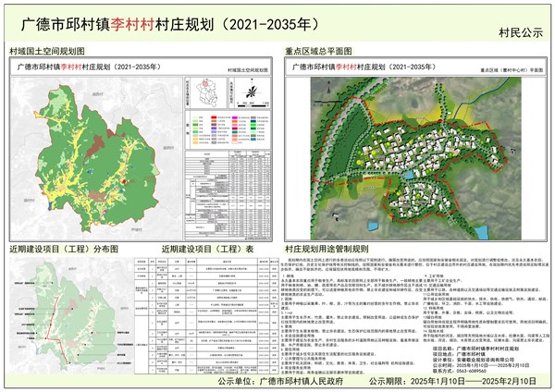Click the magenta spot on the land-use map
This screenshot has width=555, height=392.
(105, 212)
